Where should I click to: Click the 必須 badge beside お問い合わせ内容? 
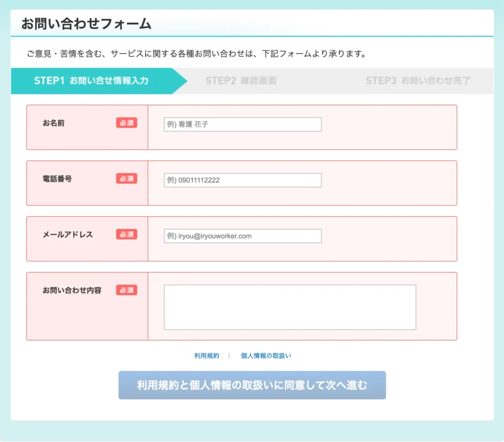(x=127, y=290)
